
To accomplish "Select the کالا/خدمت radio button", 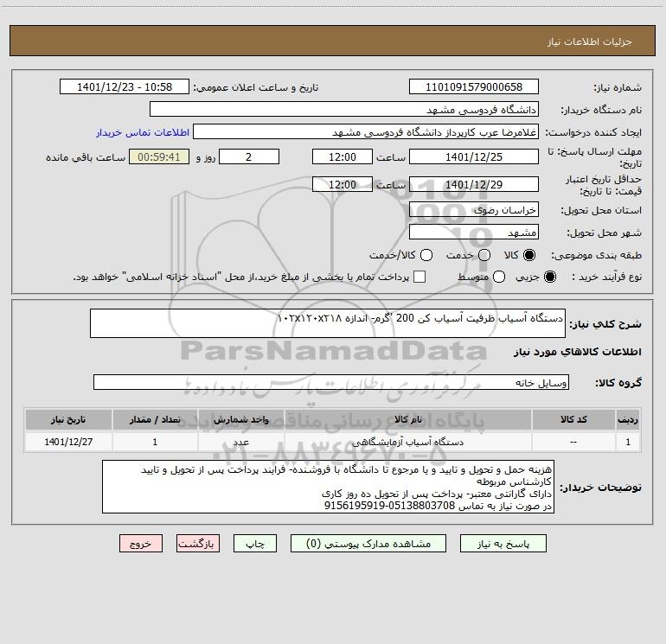I will (426, 255).
